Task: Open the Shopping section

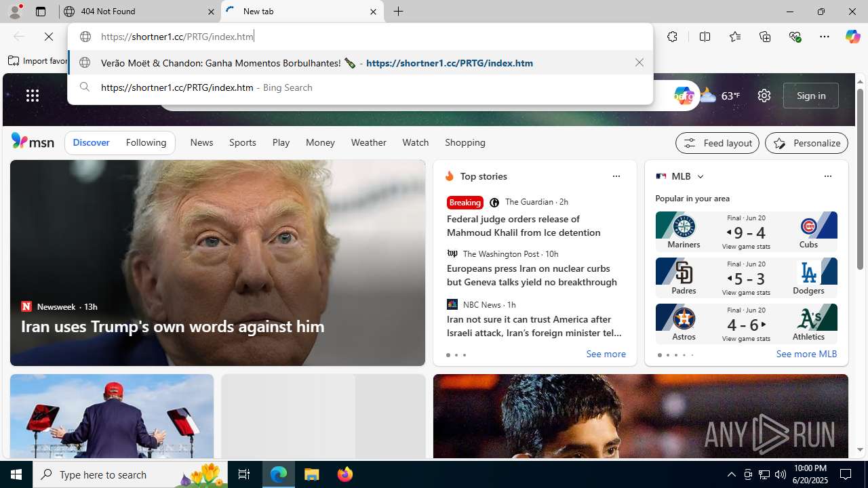Action: pyautogui.click(x=465, y=142)
